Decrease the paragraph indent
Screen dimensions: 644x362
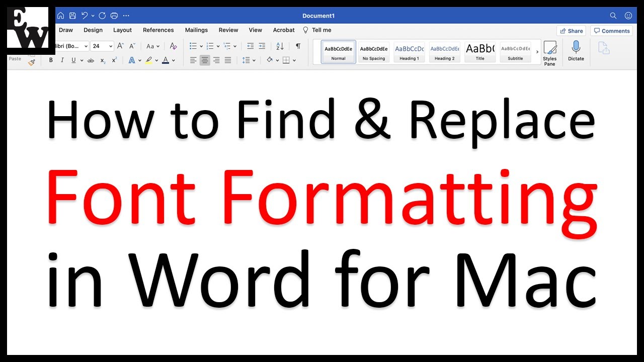pyautogui.click(x=250, y=46)
